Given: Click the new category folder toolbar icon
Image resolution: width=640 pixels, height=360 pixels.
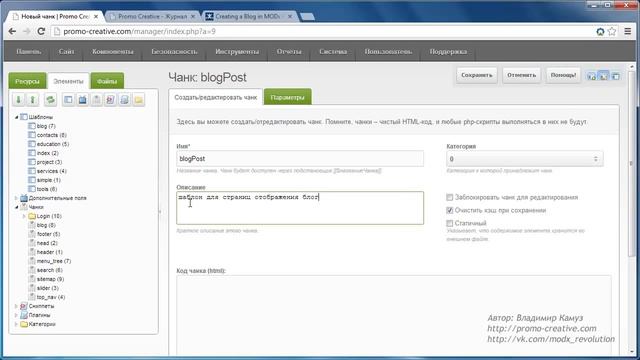Looking at the screenshot, I should click(138, 99).
